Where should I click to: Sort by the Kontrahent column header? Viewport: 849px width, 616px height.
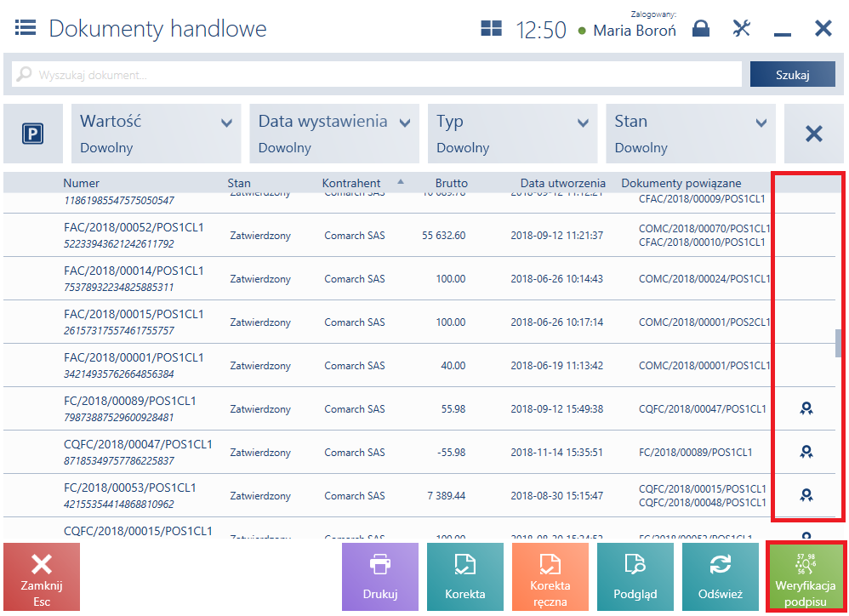350,183
